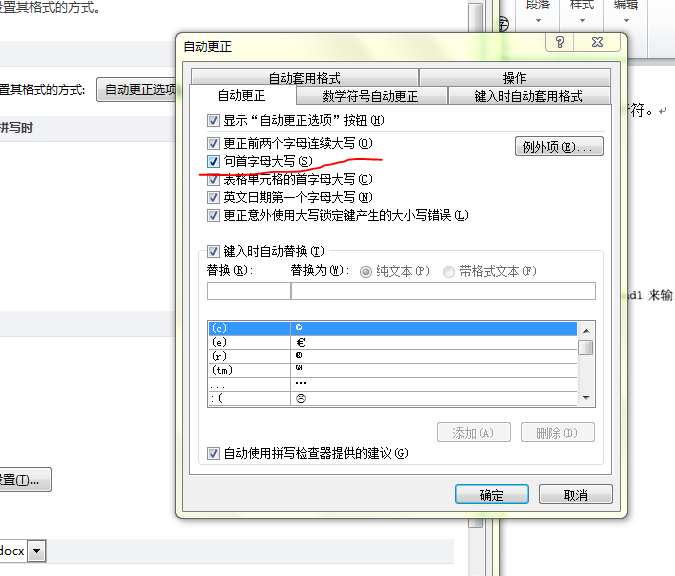Viewport: 675px width, 576px height.
Task: Toggle 更正意外使用大写锁定键 checkbox
Action: click(x=213, y=215)
